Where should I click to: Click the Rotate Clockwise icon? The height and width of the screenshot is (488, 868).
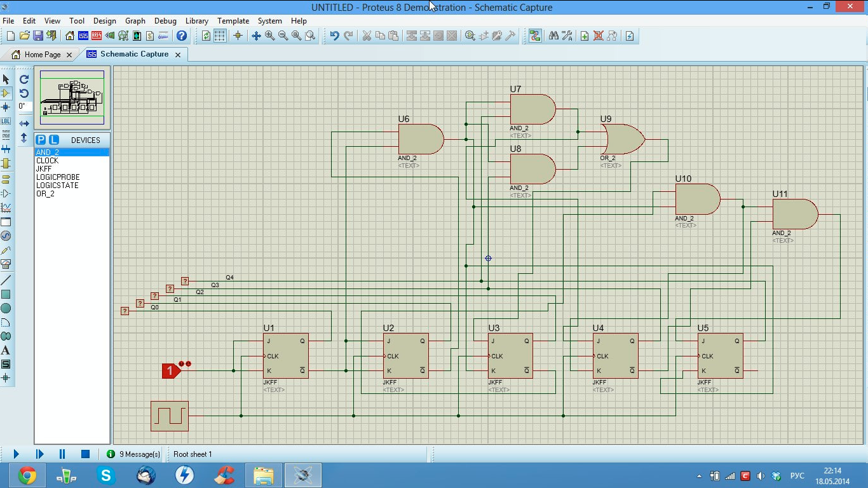(x=24, y=79)
